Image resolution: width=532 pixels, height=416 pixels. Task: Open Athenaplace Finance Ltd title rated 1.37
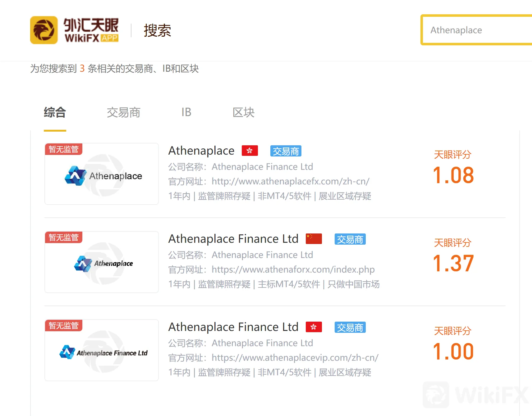[233, 239]
